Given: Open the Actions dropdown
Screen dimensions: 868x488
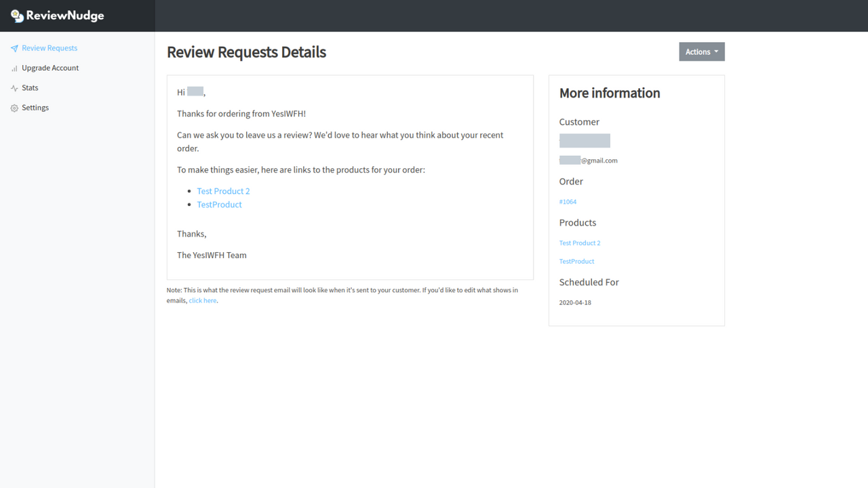Looking at the screenshot, I should coord(701,51).
